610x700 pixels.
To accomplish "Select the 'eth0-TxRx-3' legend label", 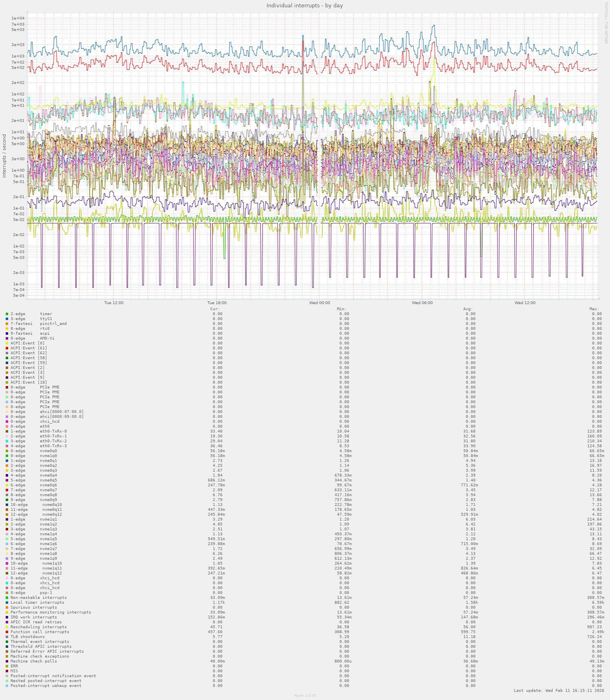I will click(53, 446).
